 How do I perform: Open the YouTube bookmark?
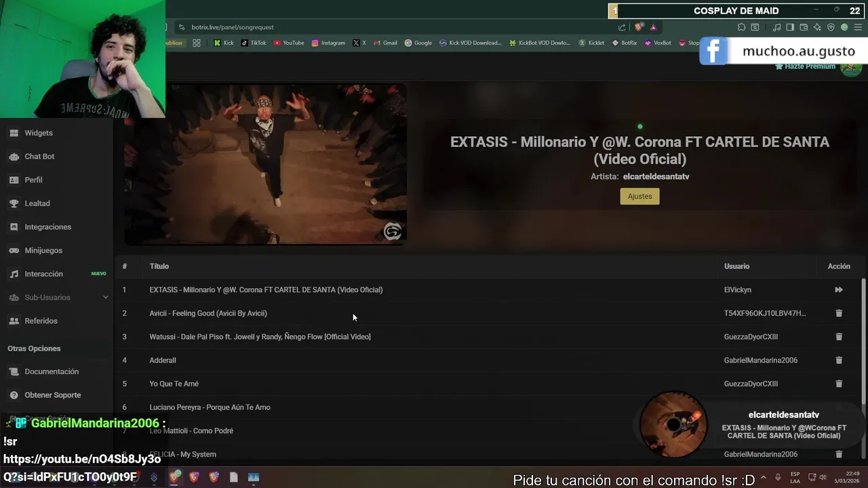(289, 43)
